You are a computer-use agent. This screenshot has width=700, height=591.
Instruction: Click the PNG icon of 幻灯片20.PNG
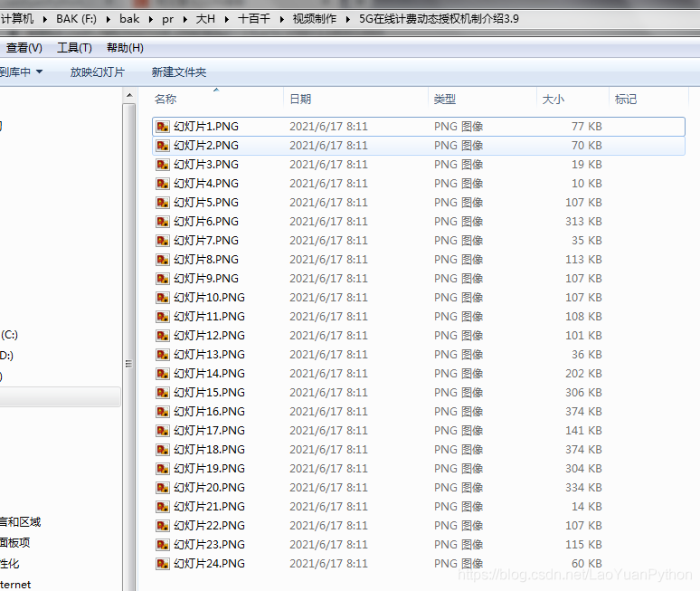point(163,487)
